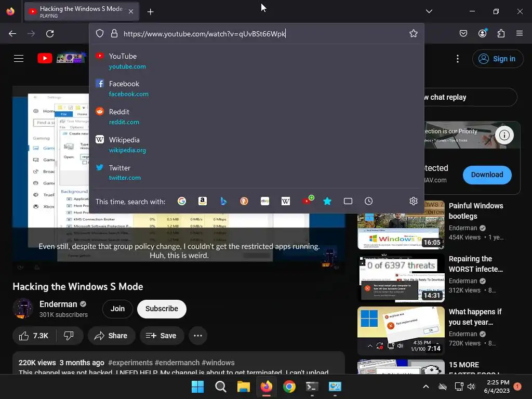Viewport: 532px width, 399px height.
Task: Show hidden system tray icons
Action: coord(426,387)
